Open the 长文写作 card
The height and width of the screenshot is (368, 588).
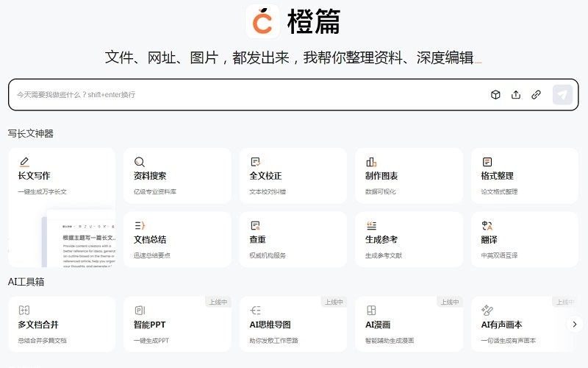62,177
